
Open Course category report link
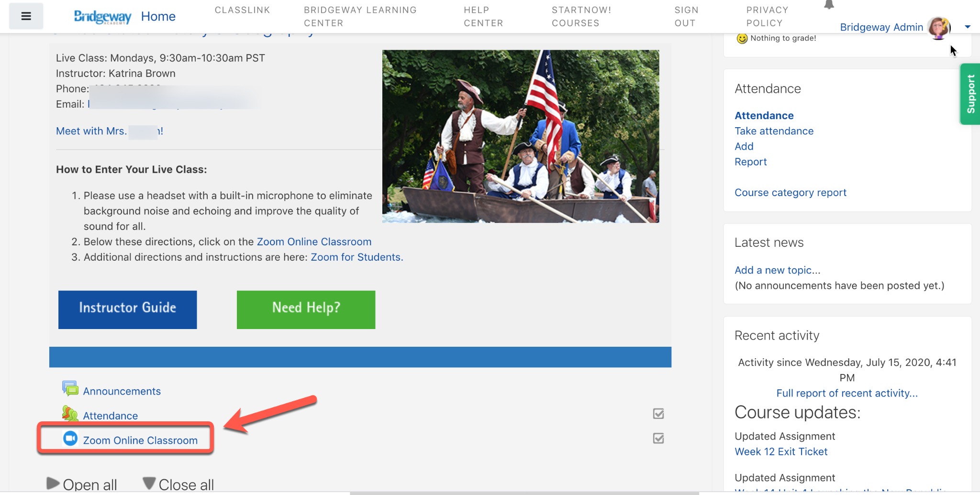click(790, 192)
